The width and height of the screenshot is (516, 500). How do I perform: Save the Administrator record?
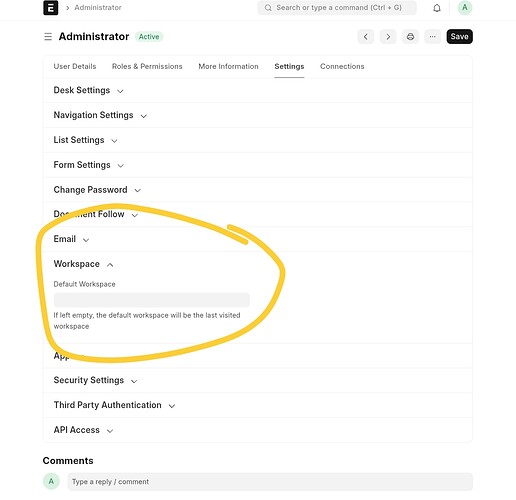point(459,37)
